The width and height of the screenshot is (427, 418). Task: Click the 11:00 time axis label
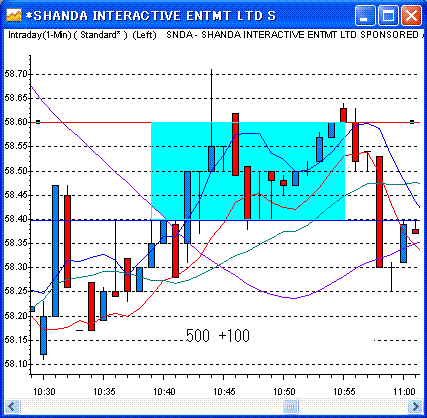(404, 391)
